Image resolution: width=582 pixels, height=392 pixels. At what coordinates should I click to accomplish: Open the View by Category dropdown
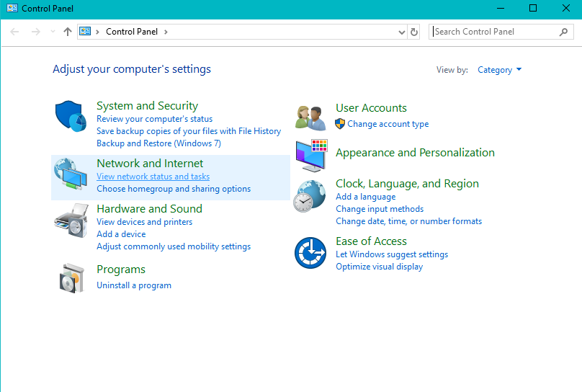499,70
